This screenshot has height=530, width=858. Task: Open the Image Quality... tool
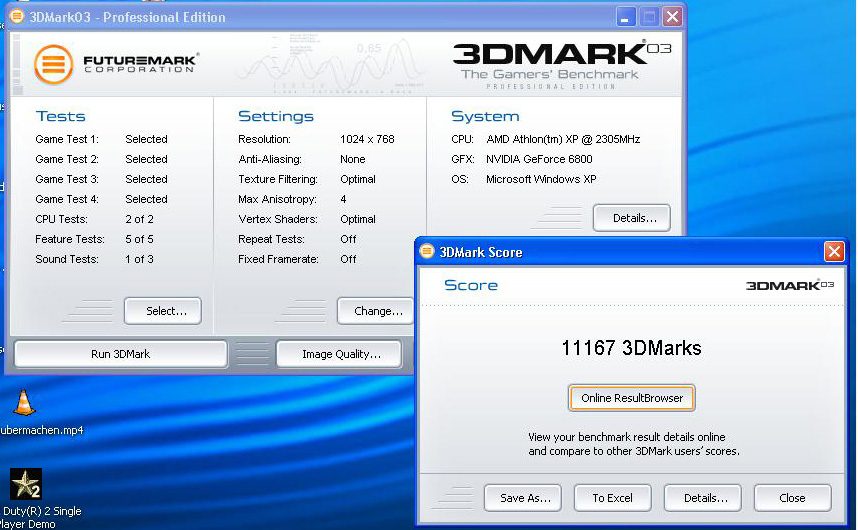click(339, 354)
